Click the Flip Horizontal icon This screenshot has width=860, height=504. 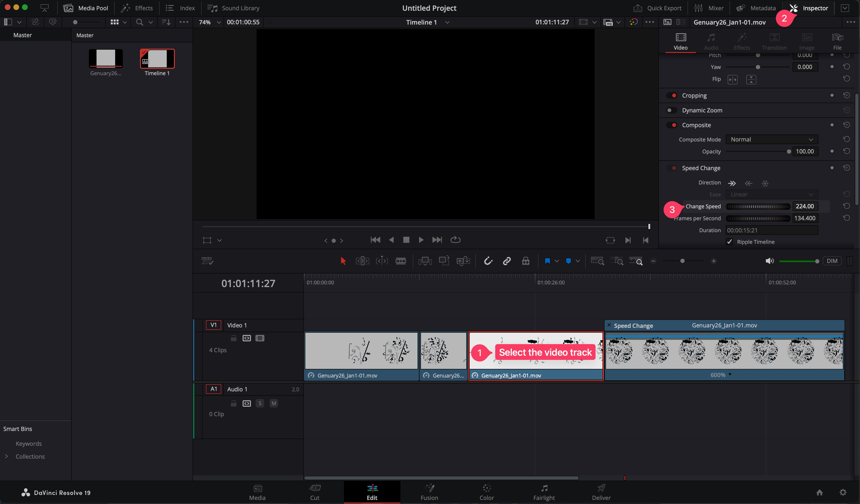732,79
